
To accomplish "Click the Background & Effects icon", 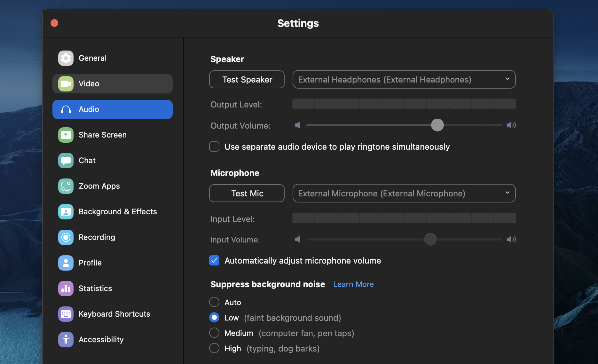I will pyautogui.click(x=66, y=212).
